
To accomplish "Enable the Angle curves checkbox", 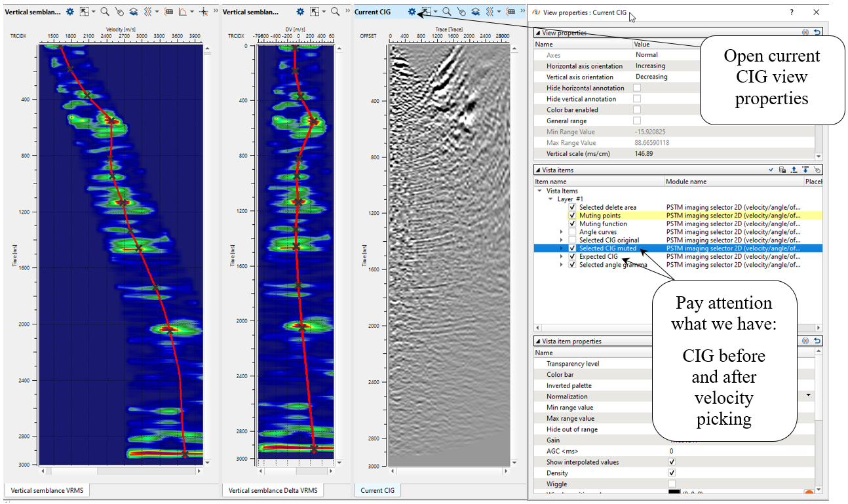I will (x=572, y=232).
